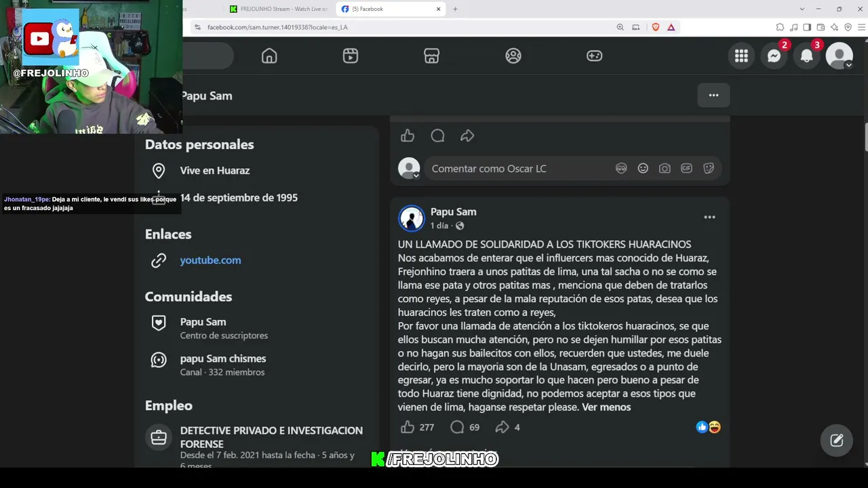Collapse the post with 'Ver menos'
The height and width of the screenshot is (488, 868).
click(606, 407)
